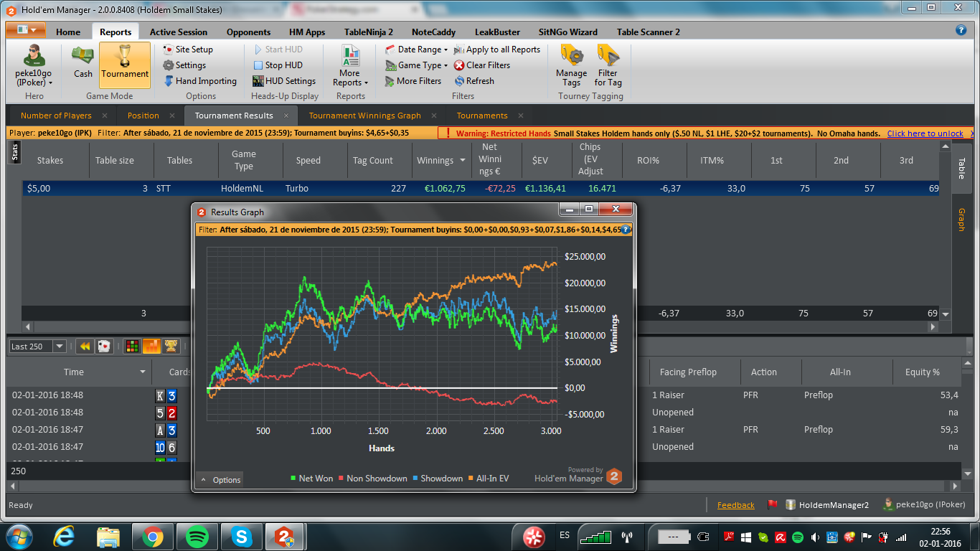Select Tournament game mode
The height and width of the screenshot is (551, 980).
pos(125,63)
